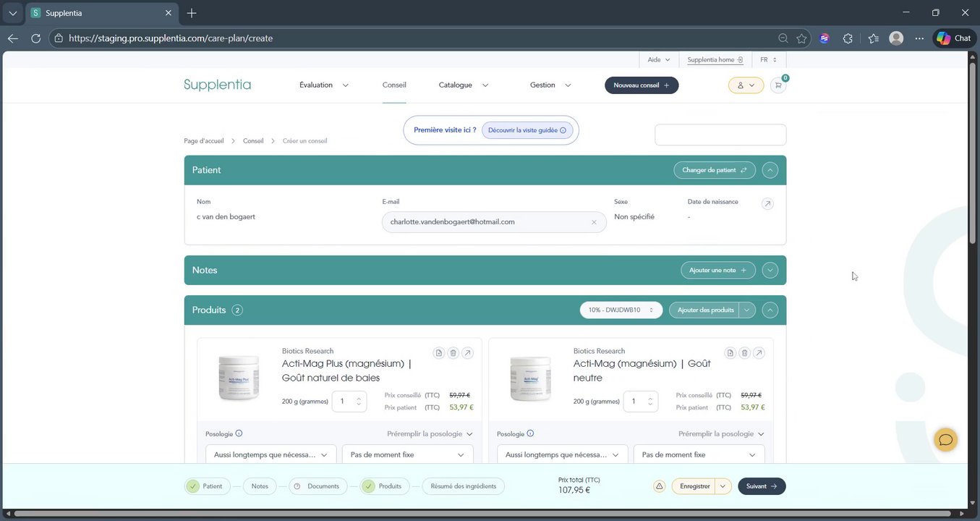
Task: Open the browser favorites list
Action: (873, 38)
